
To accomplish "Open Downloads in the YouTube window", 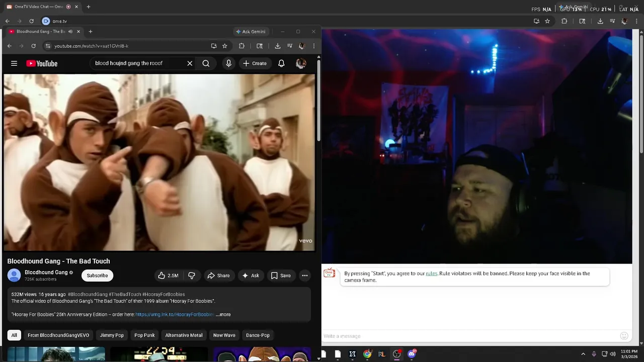I will [x=277, y=46].
